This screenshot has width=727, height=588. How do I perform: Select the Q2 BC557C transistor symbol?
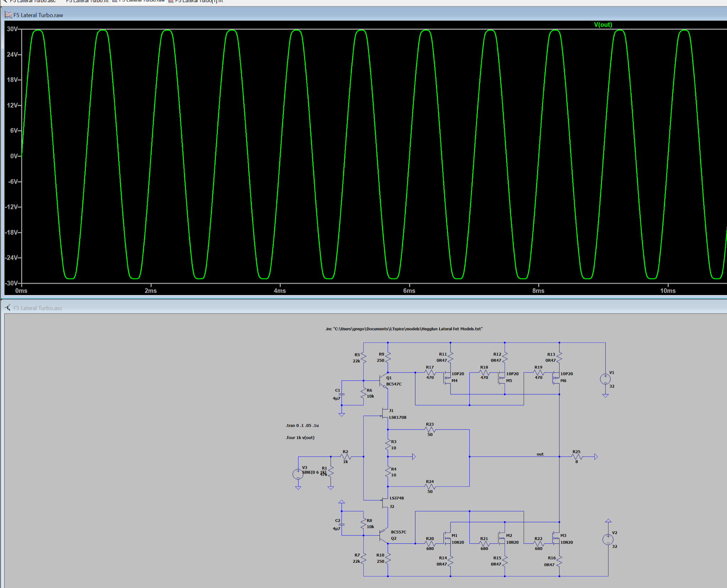point(384,535)
